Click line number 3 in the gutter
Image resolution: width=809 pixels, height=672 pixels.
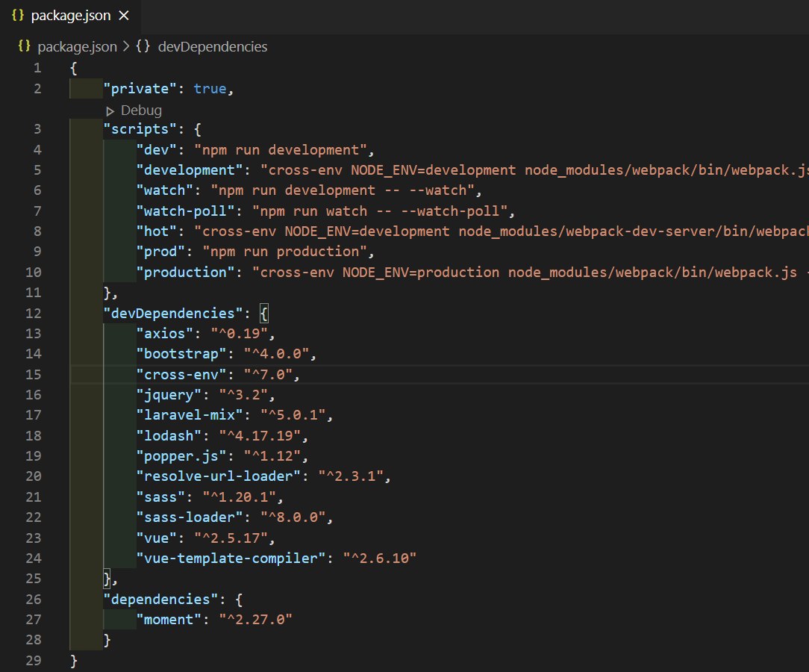[x=37, y=129]
